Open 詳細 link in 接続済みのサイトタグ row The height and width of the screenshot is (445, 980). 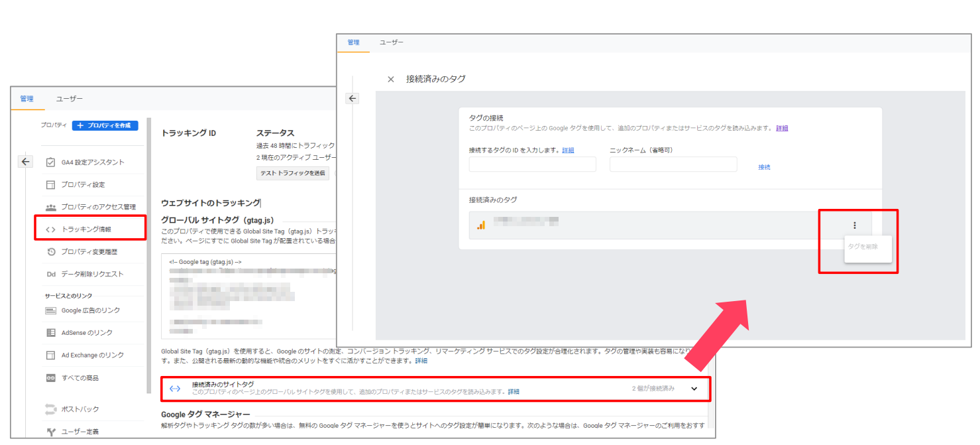514,392
